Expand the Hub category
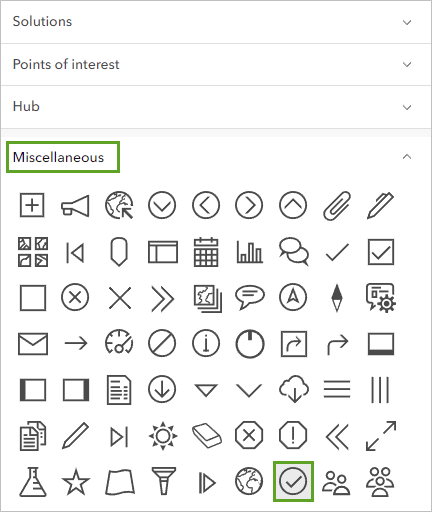The width and height of the screenshot is (432, 512). coord(216,107)
